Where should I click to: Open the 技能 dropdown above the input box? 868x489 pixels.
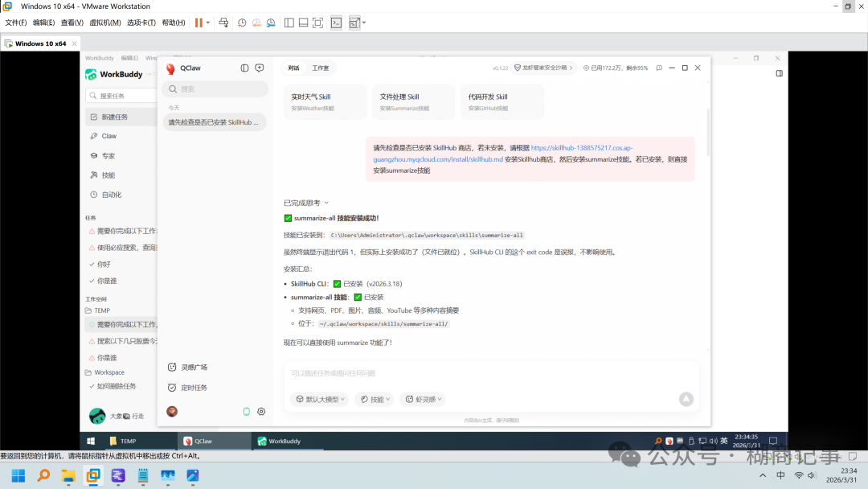(374, 399)
